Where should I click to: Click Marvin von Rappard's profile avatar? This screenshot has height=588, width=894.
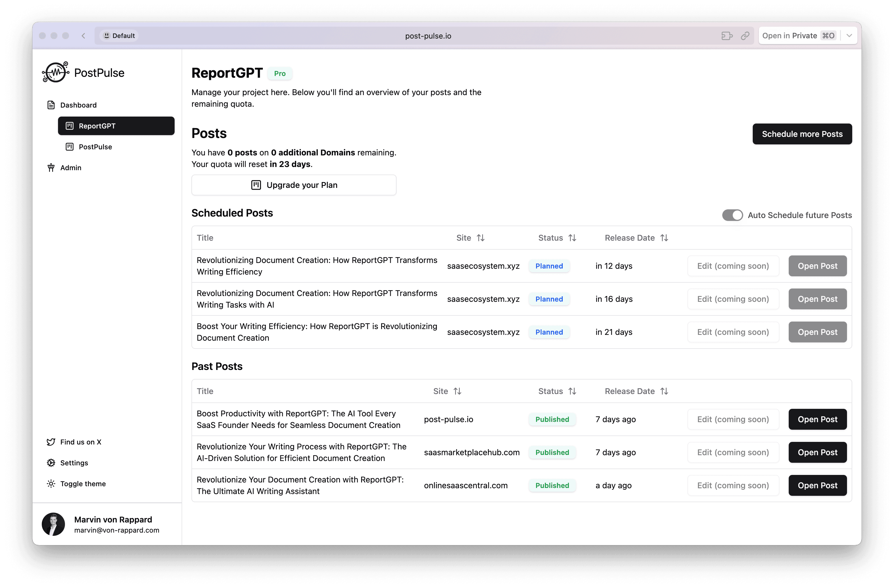53,524
